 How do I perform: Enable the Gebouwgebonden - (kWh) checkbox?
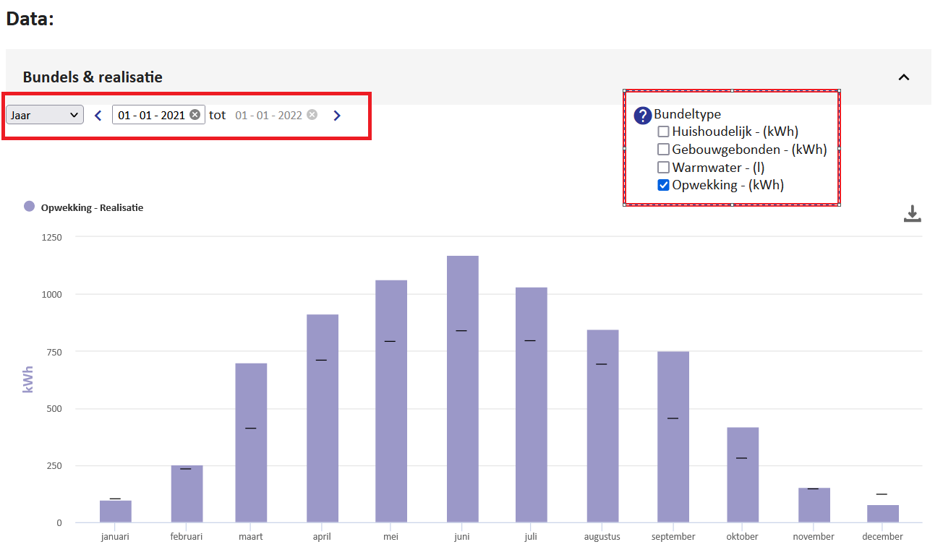click(x=663, y=150)
